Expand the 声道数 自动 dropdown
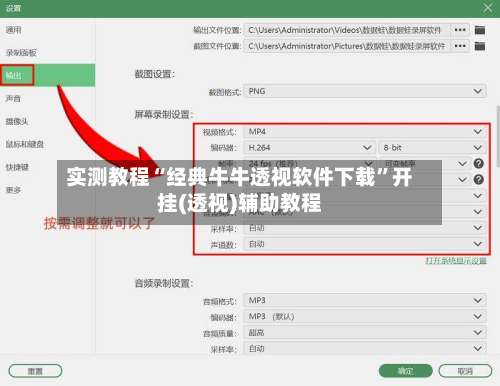The width and height of the screenshot is (500, 386). click(365, 244)
